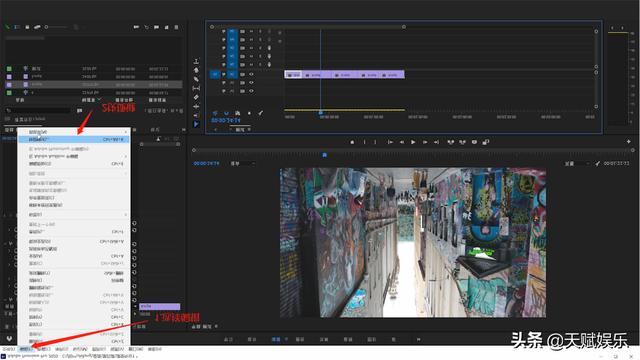Click the Extract button
The width and height of the screenshot is (640, 360).
(462, 142)
